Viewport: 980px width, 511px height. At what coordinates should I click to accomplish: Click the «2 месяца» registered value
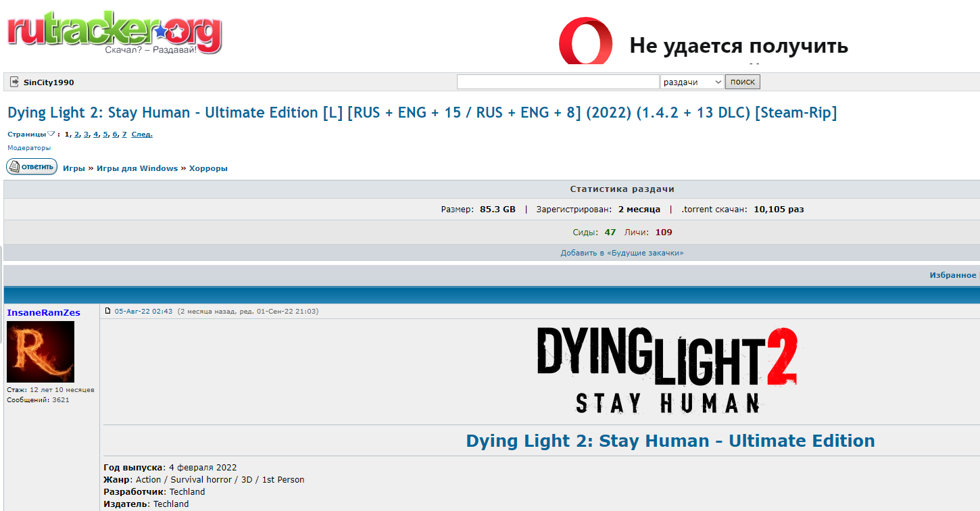click(639, 210)
